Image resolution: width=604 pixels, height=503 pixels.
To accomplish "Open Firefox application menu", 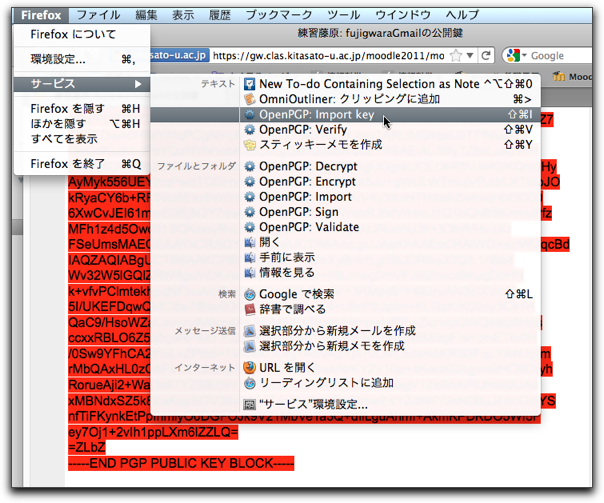I will (41, 15).
